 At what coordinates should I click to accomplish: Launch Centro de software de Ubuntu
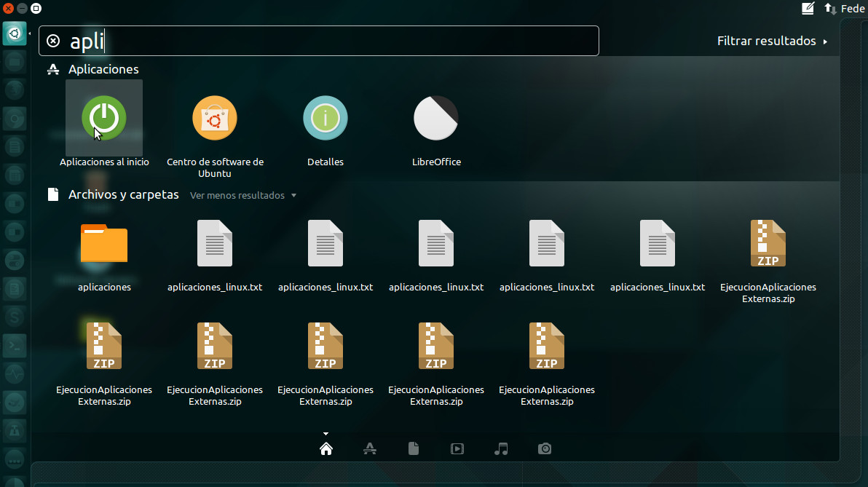click(215, 118)
